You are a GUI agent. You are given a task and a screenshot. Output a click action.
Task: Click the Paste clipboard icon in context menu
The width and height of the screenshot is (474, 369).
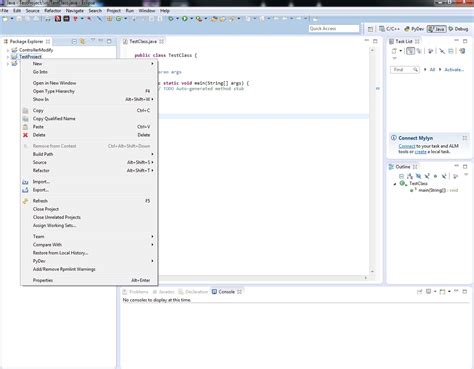pos(25,127)
